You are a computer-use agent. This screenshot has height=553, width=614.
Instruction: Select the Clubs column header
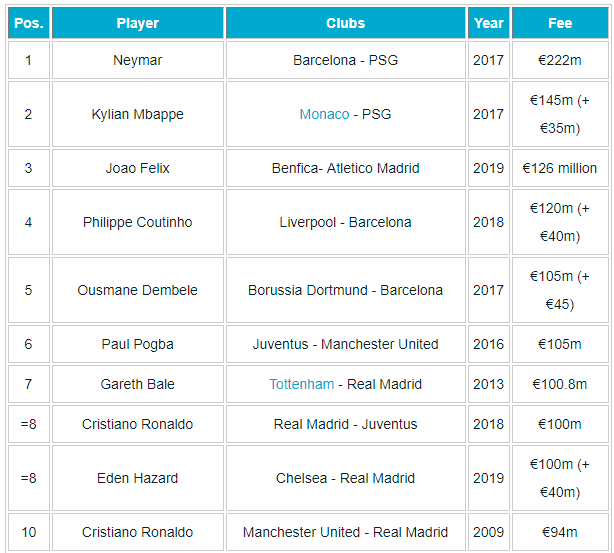click(345, 23)
